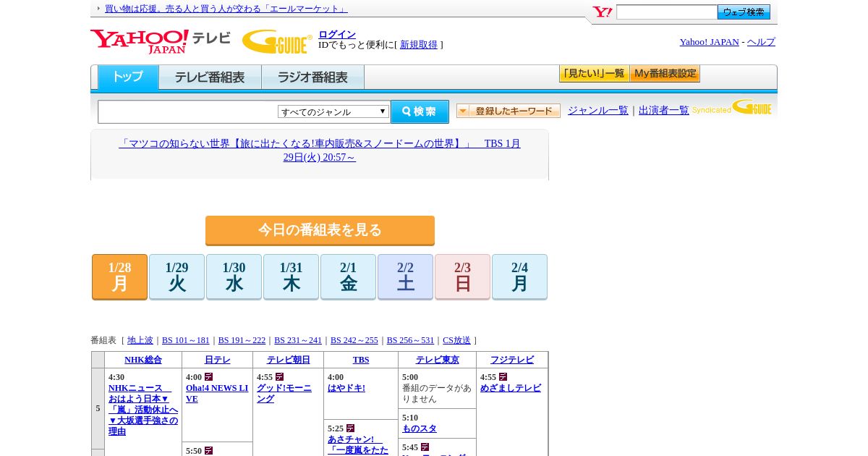Focus the program keyword search field
Viewport: 868px width, 456px height.
click(x=188, y=111)
